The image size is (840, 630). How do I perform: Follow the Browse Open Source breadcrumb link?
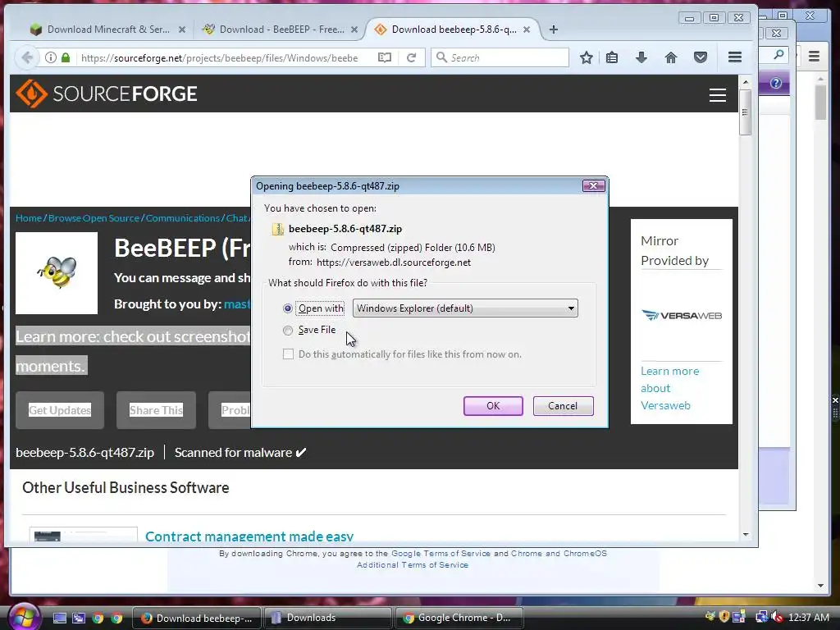94,218
